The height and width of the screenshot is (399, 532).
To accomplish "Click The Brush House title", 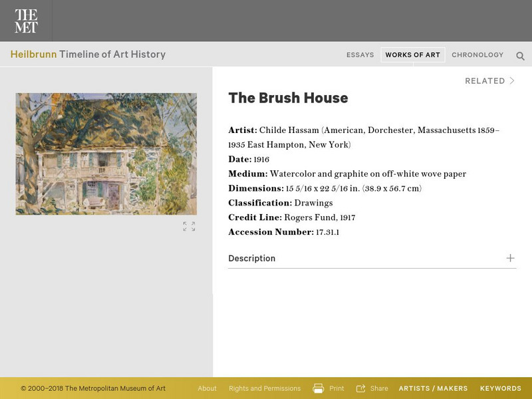I will [288, 98].
